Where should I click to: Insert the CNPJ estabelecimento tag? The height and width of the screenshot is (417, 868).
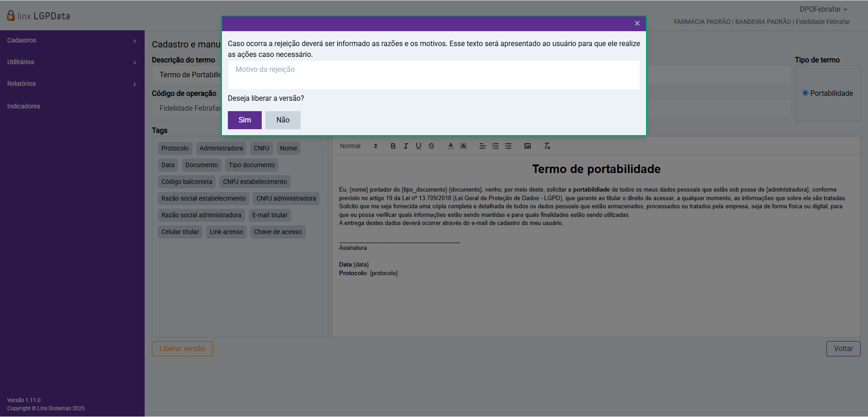pyautogui.click(x=255, y=182)
